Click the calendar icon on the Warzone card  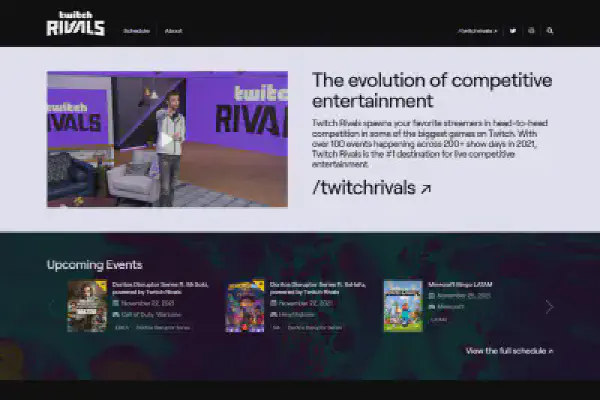click(116, 303)
